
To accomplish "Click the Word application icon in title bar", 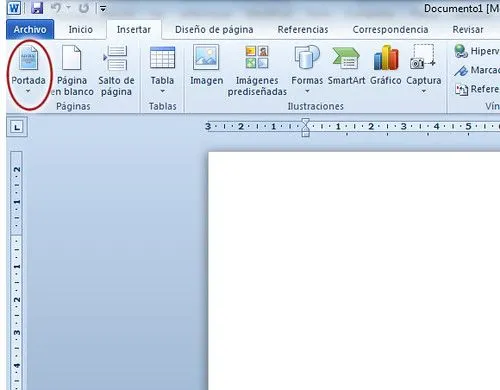I will (x=14, y=8).
